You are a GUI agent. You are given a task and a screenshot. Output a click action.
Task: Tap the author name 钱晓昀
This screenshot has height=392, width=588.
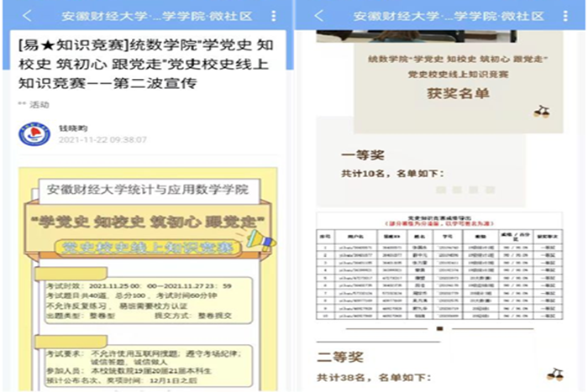click(73, 128)
